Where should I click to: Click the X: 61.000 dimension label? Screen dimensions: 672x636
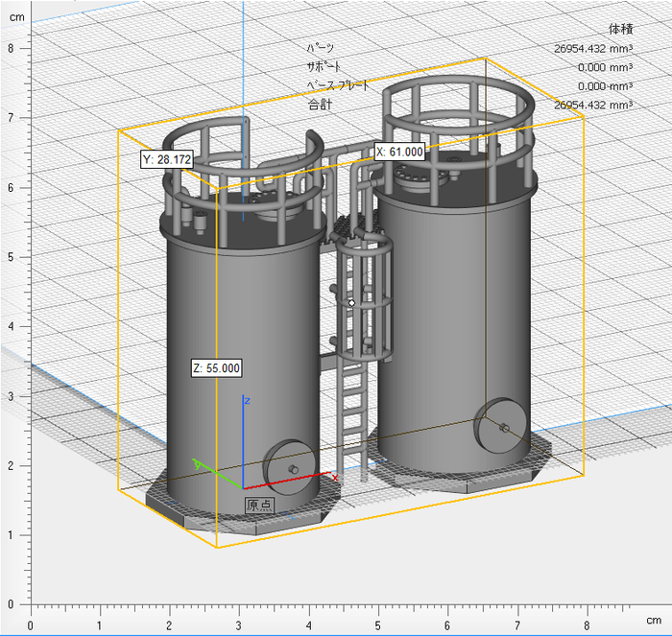[x=398, y=152]
